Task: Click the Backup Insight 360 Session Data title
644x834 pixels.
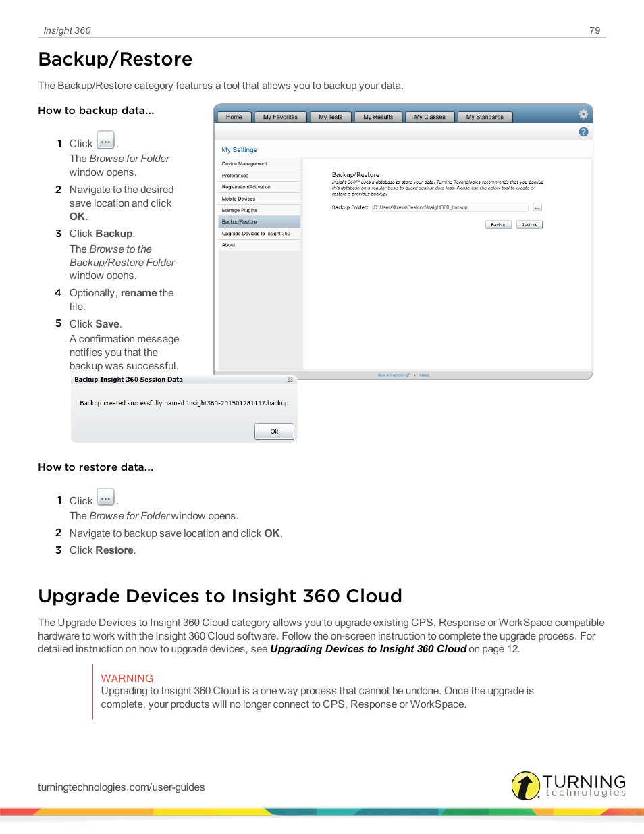Action: click(x=128, y=380)
